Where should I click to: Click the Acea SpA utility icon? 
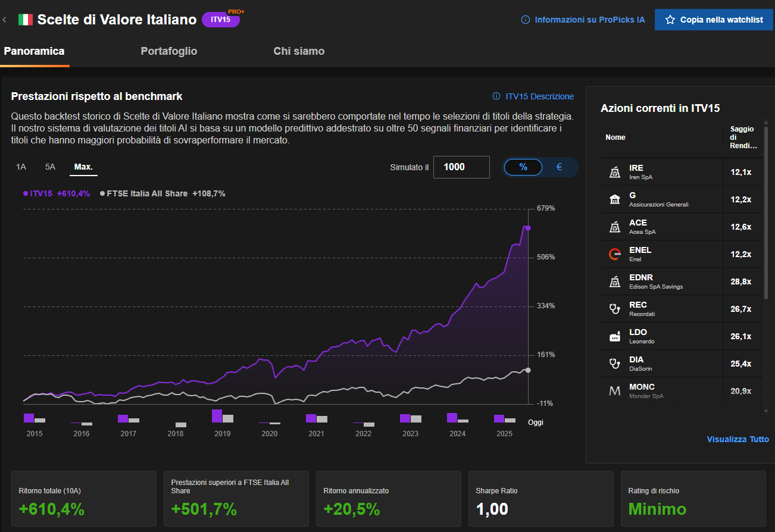614,227
